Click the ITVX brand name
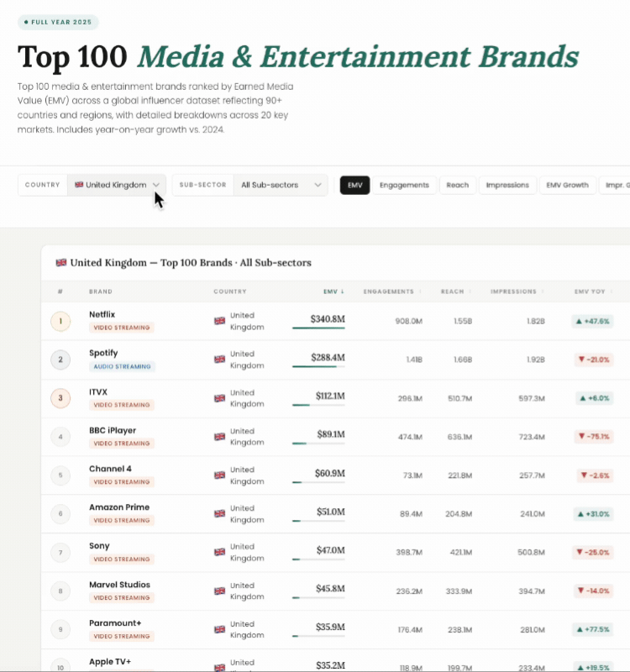Screen dimensions: 630x672 [98, 392]
